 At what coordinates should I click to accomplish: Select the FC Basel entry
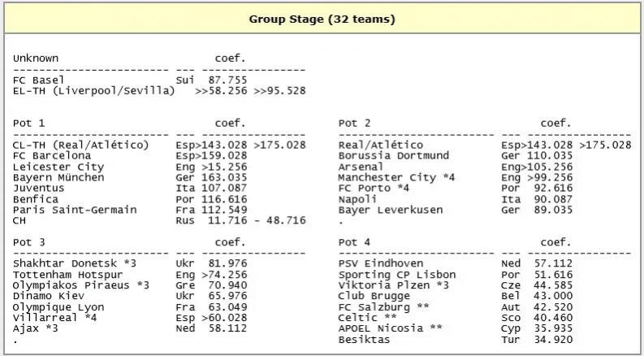tap(38, 80)
